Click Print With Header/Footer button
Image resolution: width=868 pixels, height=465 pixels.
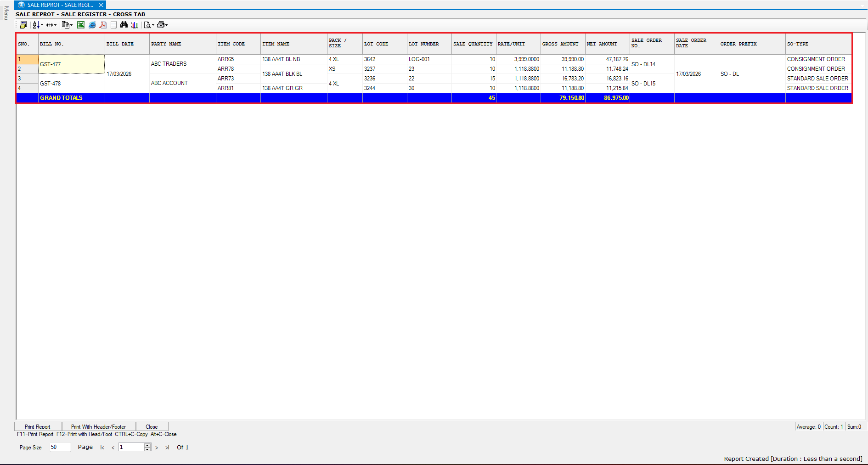click(x=98, y=427)
